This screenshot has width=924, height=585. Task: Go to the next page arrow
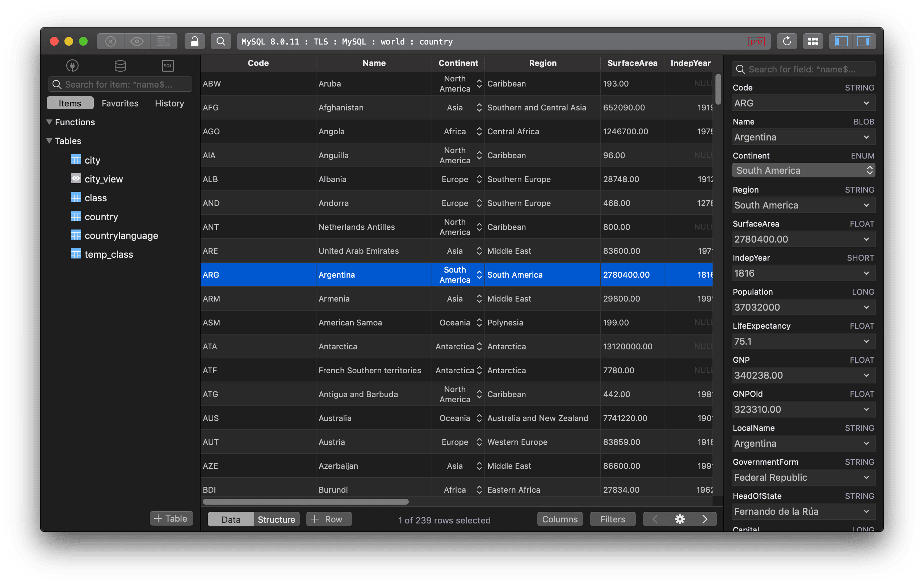coord(705,519)
